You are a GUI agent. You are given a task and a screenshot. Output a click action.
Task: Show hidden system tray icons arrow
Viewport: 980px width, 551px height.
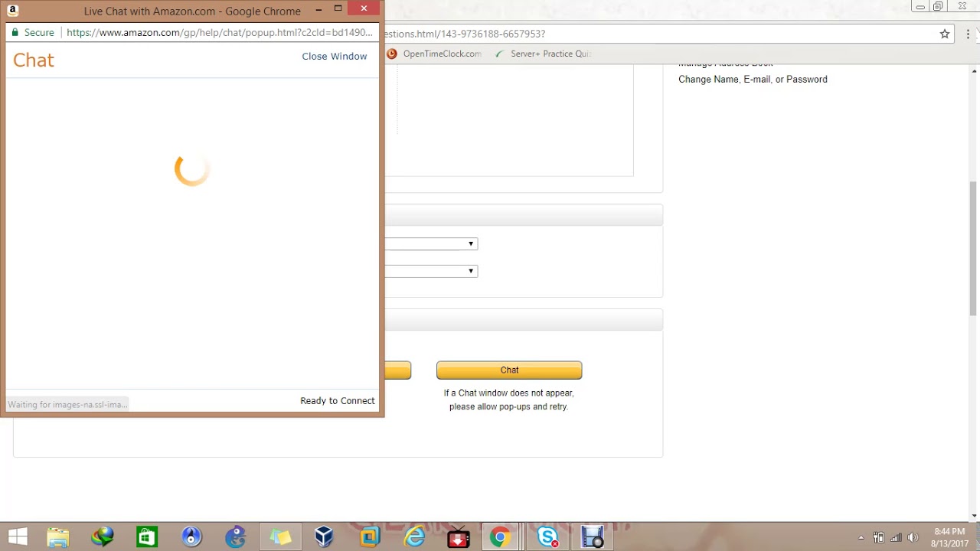click(861, 538)
